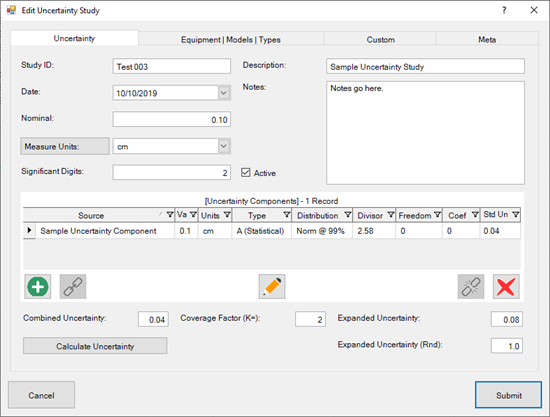Select the 'Norm @ 99%' distribution cell
The image size is (550, 417).
[322, 231]
